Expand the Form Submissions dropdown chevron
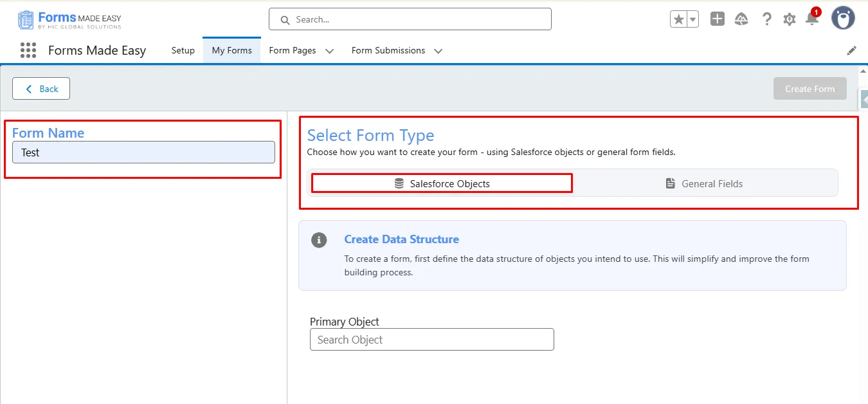 point(439,51)
